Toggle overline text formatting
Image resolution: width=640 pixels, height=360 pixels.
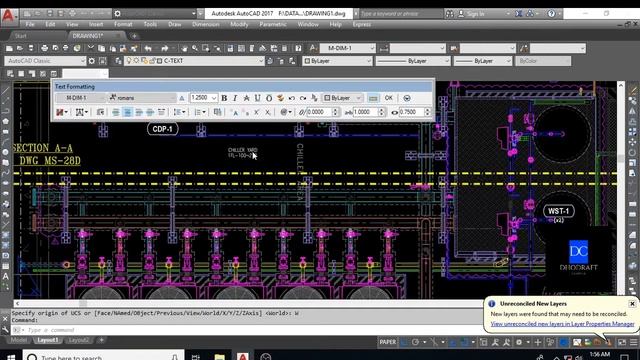point(269,98)
